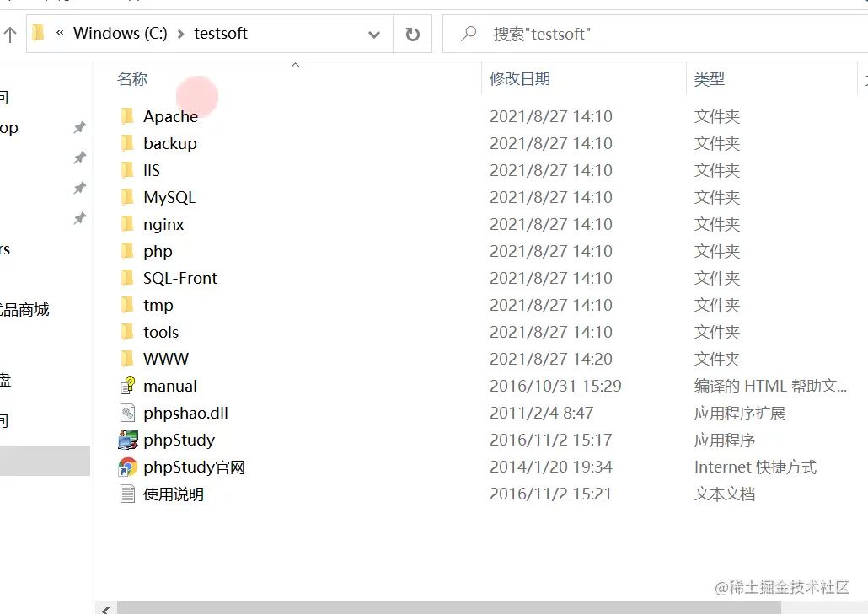This screenshot has width=868, height=614.
Task: Click the WWW folder name
Action: coord(165,359)
